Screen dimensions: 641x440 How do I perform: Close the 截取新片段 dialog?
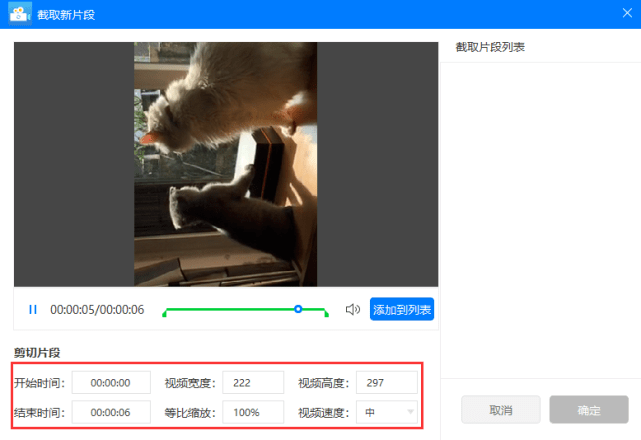pos(627,13)
